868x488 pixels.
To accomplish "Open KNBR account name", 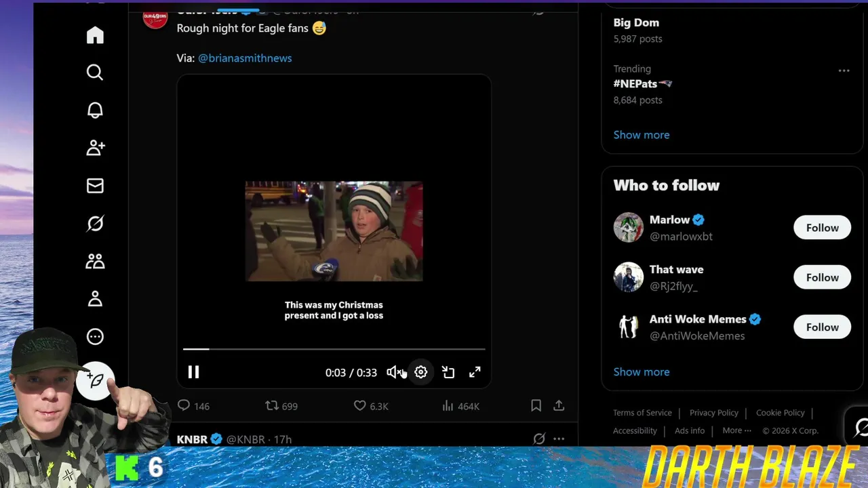I will click(x=192, y=439).
